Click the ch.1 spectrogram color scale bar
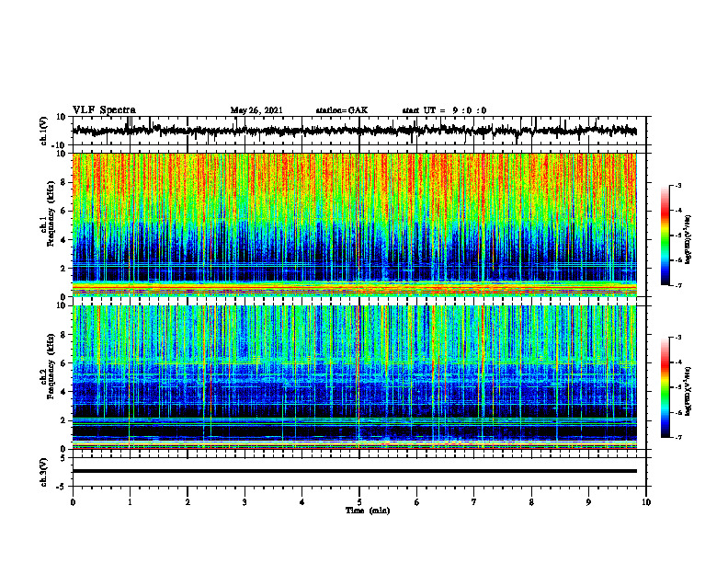 665,236
